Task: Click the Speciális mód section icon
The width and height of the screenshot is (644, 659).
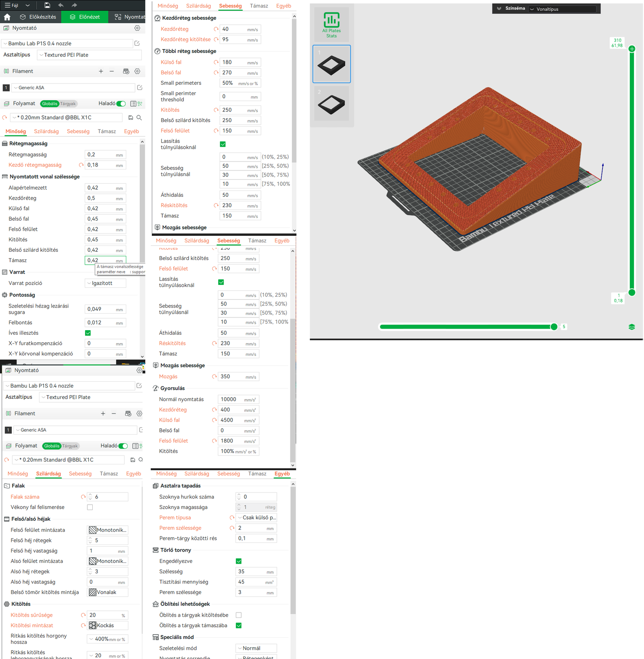Action: tap(156, 637)
